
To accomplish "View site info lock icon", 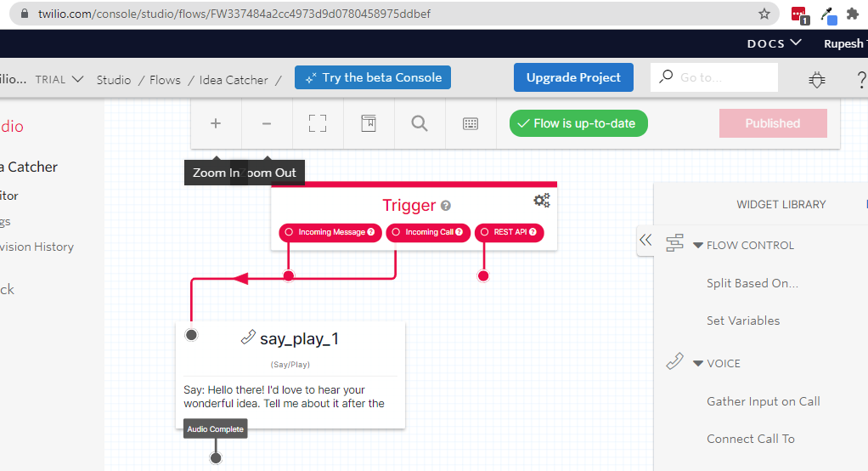I will pyautogui.click(x=25, y=14).
